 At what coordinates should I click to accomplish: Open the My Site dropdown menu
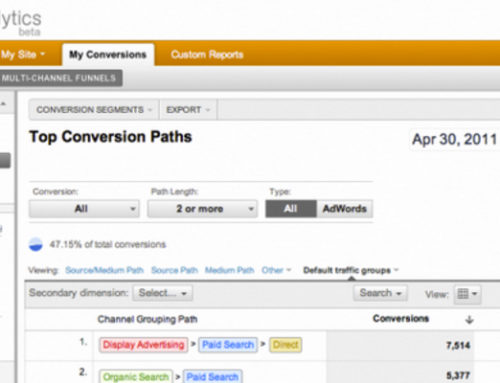pos(22,54)
